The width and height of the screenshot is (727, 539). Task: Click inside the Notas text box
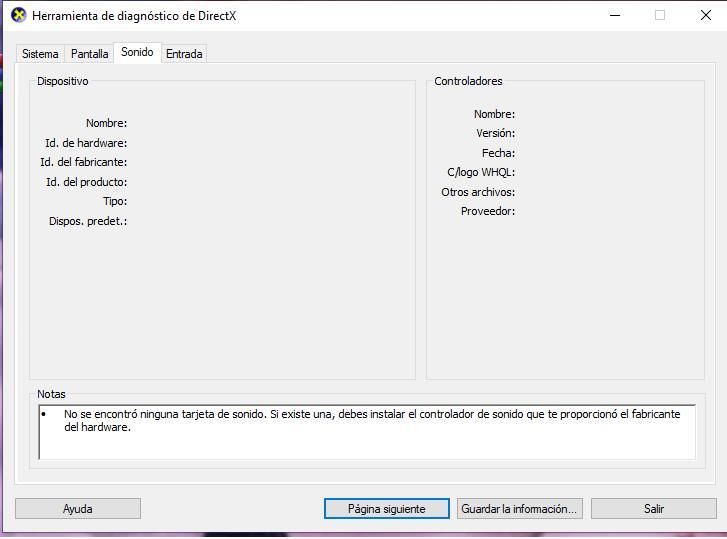[x=366, y=445]
